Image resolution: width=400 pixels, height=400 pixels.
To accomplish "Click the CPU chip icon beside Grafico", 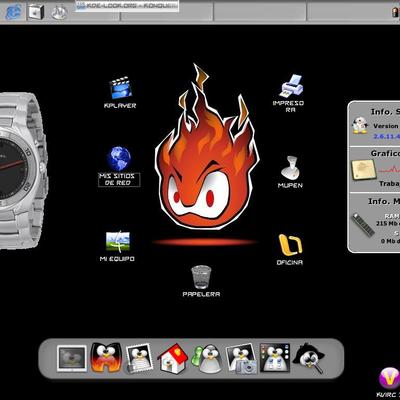I will pos(363,170).
